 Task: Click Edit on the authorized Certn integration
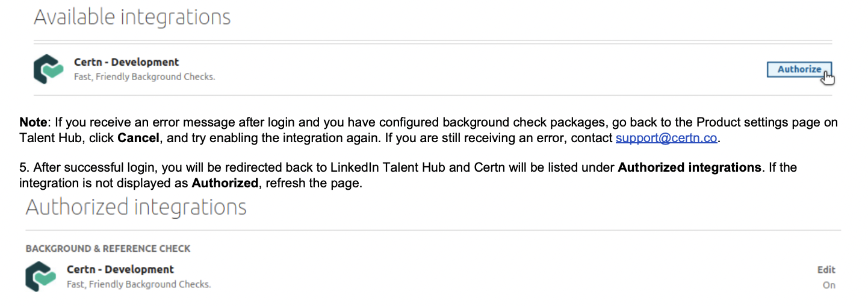pyautogui.click(x=826, y=270)
